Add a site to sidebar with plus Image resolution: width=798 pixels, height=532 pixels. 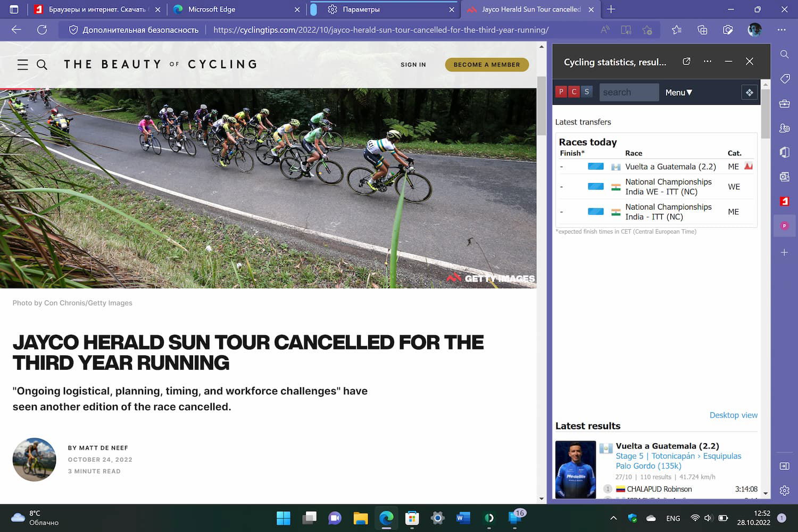tap(784, 252)
